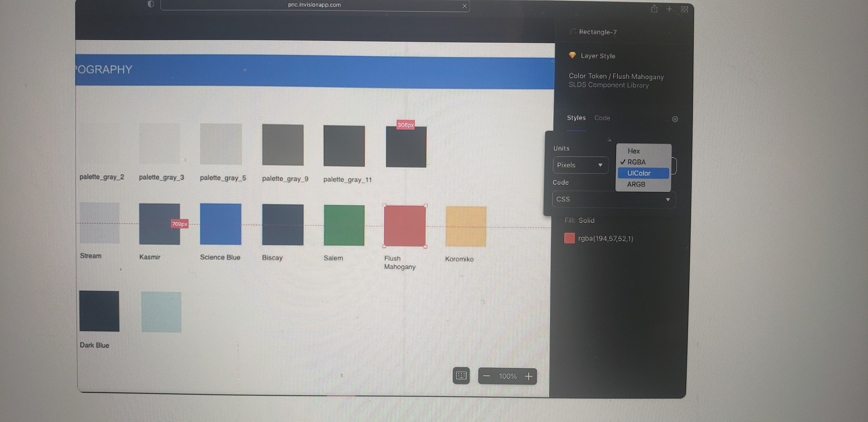Select the palette_gray_11 swatch
This screenshot has width=868, height=422.
point(344,146)
